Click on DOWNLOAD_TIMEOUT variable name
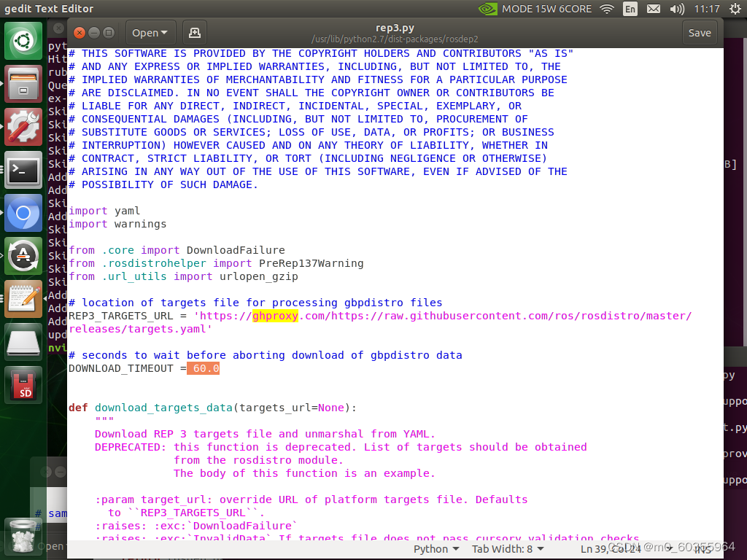The height and width of the screenshot is (560, 747). point(120,368)
